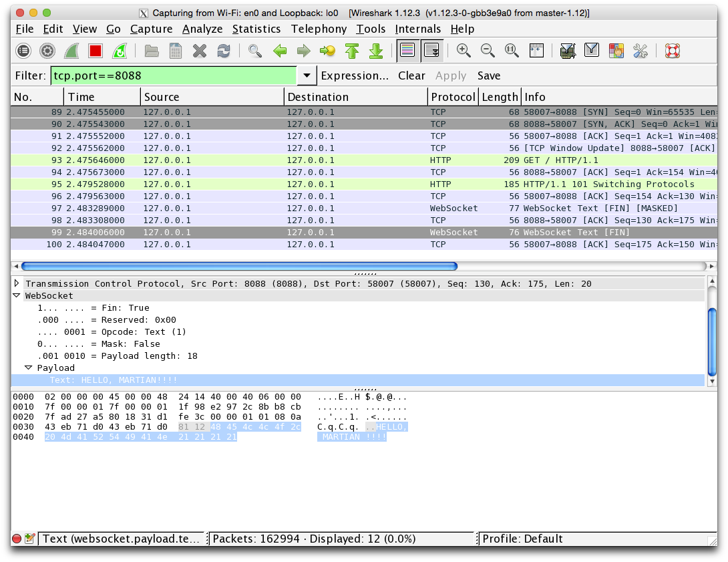Close the capture file X icon
The height and width of the screenshot is (562, 728).
(200, 51)
